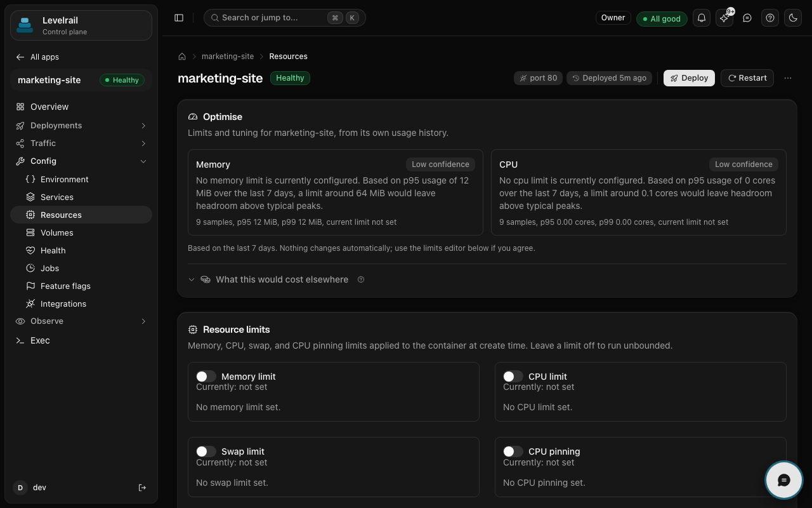The height and width of the screenshot is (508, 812).
Task: Click "No memory limit set." text
Action: tap(238, 407)
